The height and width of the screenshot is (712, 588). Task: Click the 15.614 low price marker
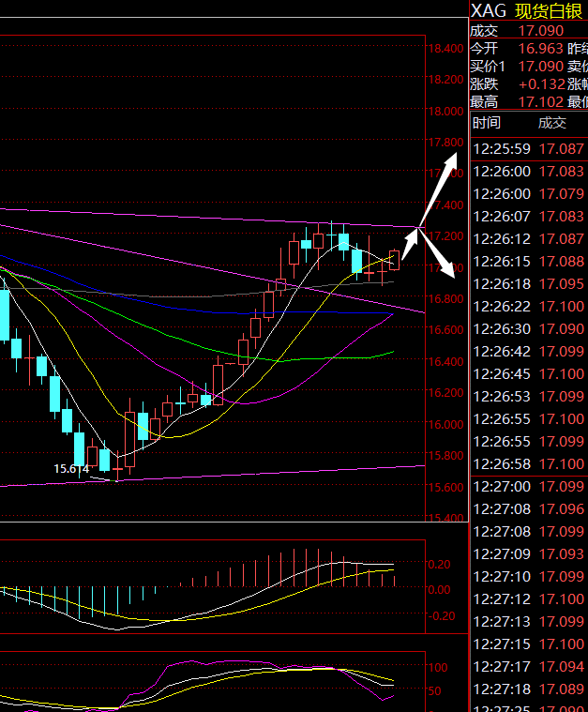(x=71, y=469)
